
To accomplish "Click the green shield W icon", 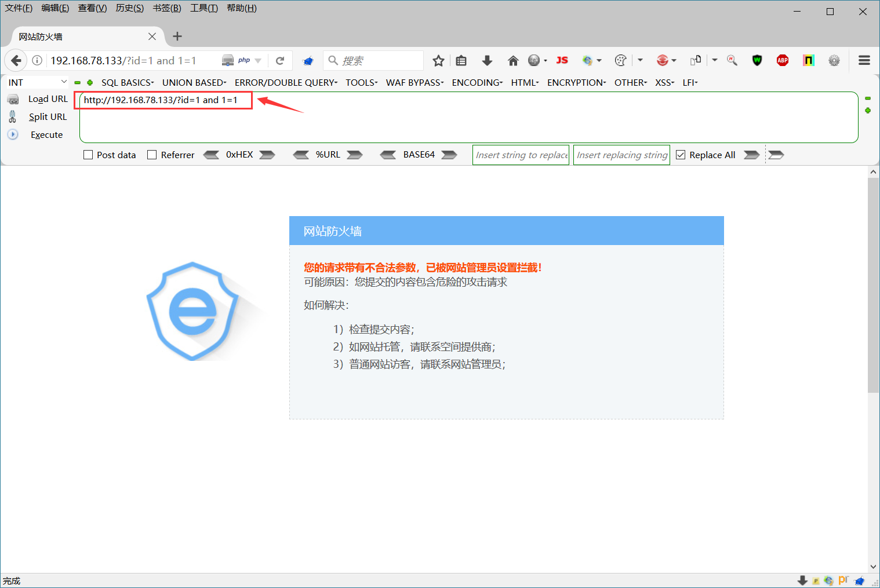I will pyautogui.click(x=757, y=60).
